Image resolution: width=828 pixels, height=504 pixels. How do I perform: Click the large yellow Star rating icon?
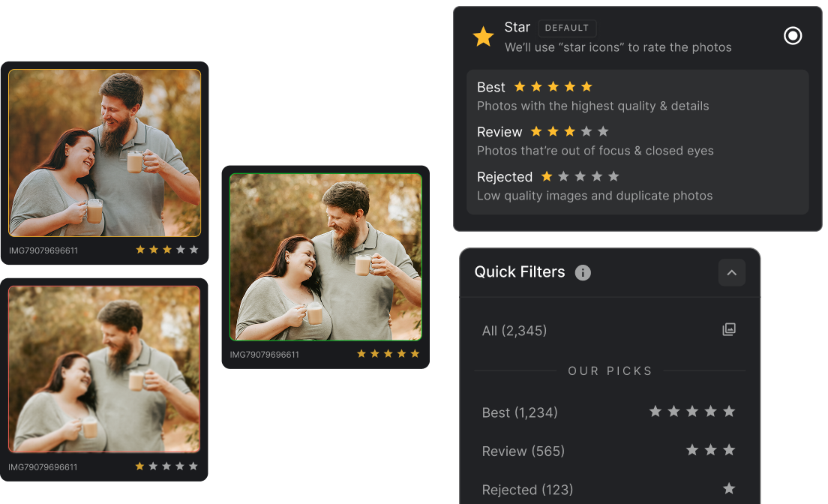tap(484, 37)
